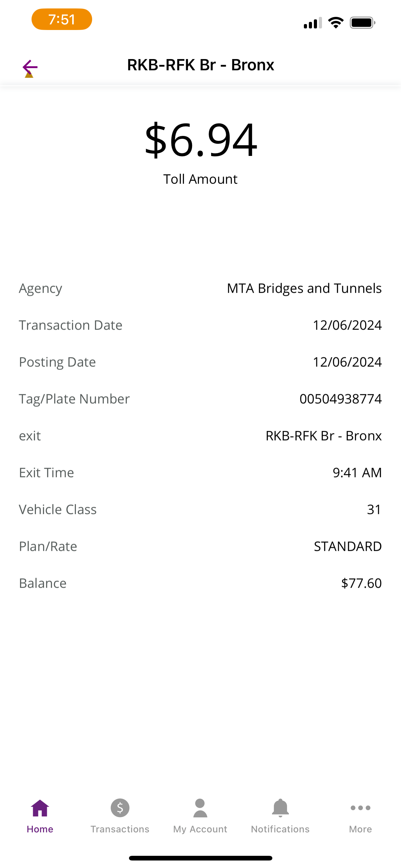Tap the battery status icon
401x868 pixels.
point(362,22)
